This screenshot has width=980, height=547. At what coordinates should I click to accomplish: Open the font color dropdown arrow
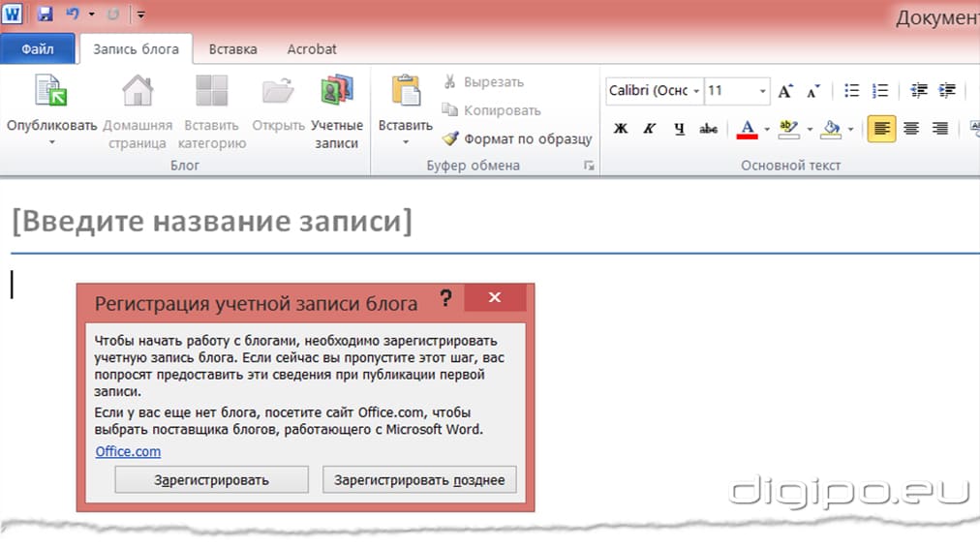click(x=767, y=130)
